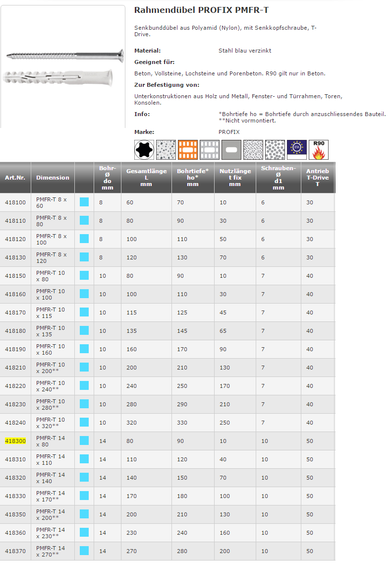
Task: Click the T-Drive star-shaped drive icon
Action: pos(144,150)
